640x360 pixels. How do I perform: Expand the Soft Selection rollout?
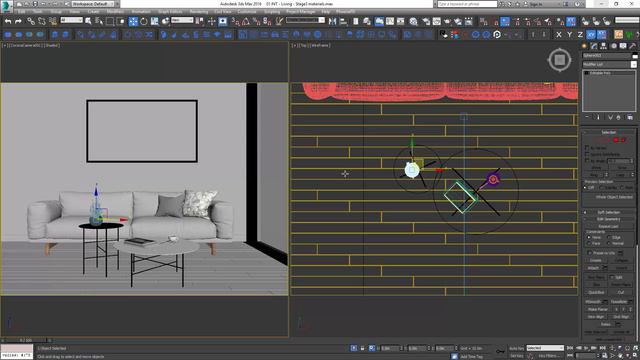609,212
